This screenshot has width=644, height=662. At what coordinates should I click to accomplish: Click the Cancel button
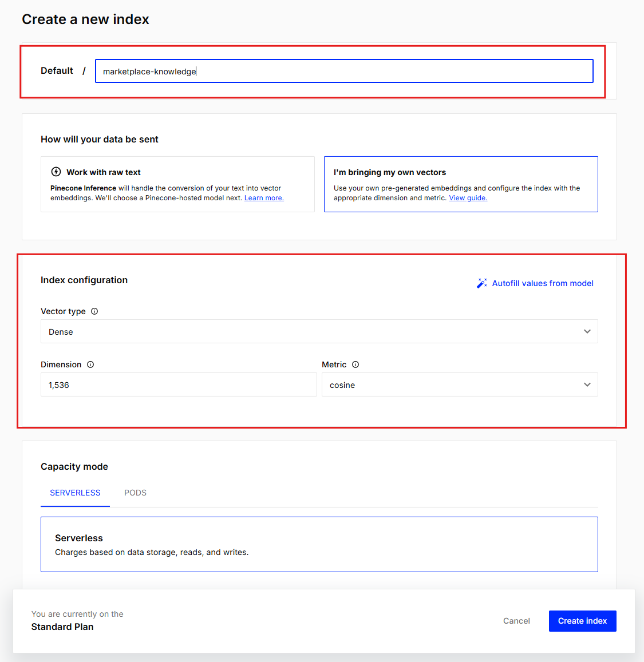(x=516, y=621)
